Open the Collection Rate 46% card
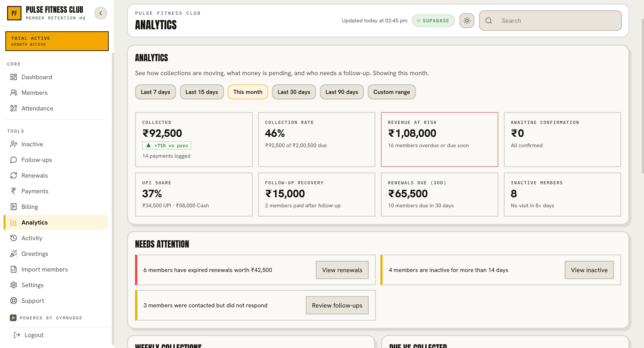644x348 pixels. pyautogui.click(x=316, y=140)
